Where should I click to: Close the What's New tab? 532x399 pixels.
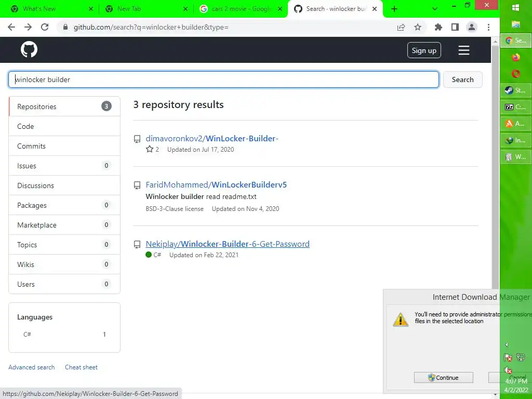pos(90,9)
